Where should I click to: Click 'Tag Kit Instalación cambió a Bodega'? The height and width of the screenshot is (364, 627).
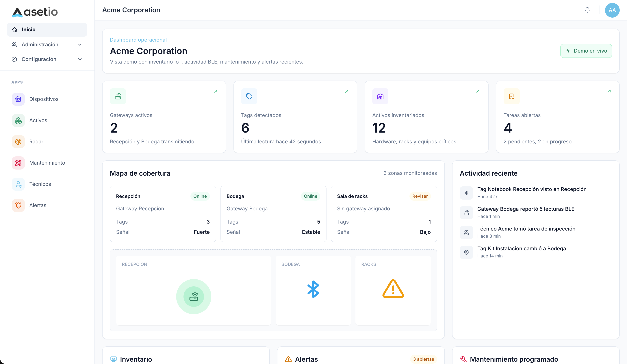coord(522,248)
